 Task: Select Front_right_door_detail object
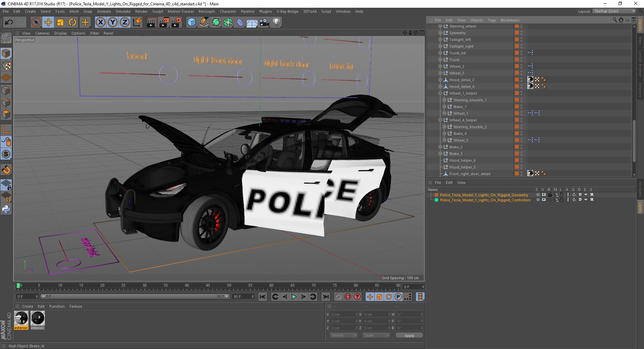470,174
